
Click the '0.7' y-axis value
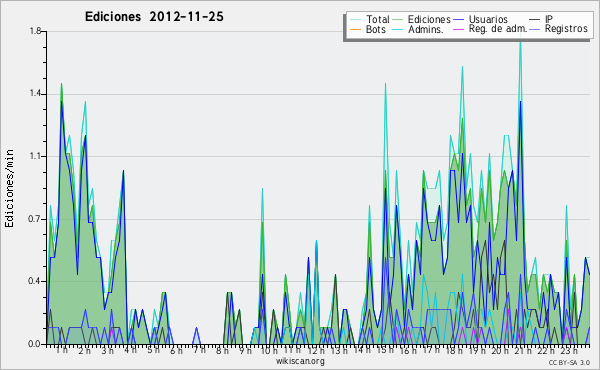[x=35, y=219]
